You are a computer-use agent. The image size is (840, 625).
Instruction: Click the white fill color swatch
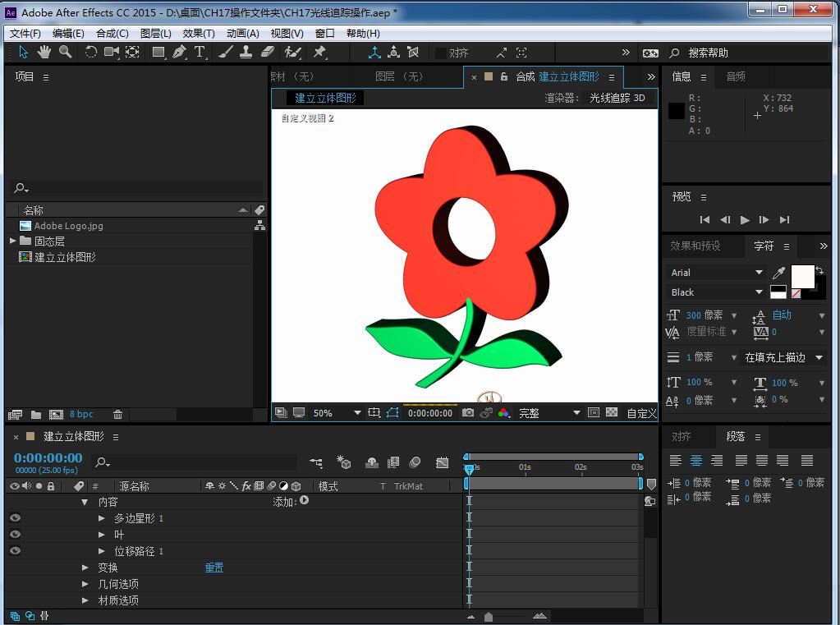[801, 275]
